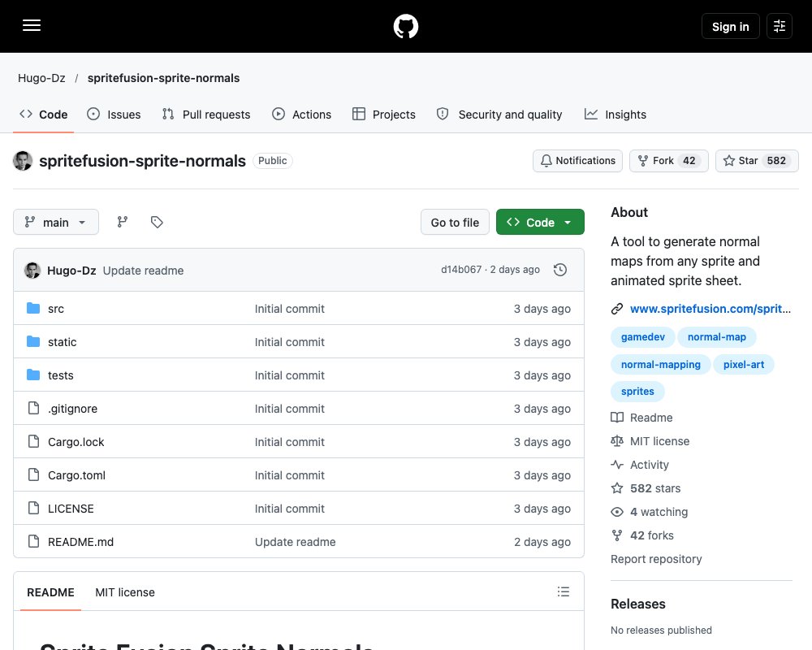View tags via the tag icon

(x=157, y=223)
